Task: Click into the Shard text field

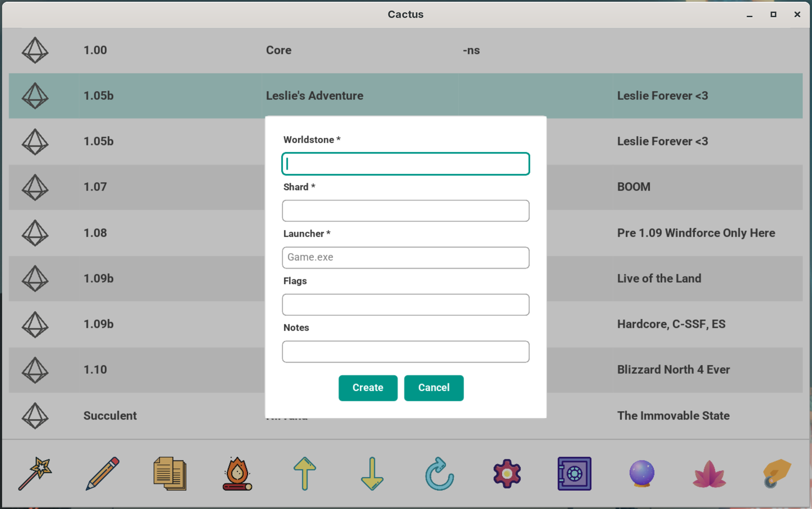Action: coord(406,211)
